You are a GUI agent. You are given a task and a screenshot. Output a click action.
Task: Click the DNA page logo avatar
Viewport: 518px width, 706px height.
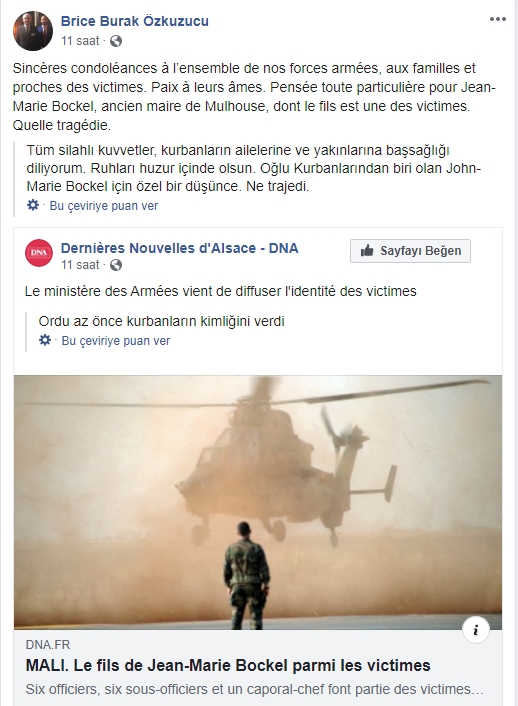(39, 253)
